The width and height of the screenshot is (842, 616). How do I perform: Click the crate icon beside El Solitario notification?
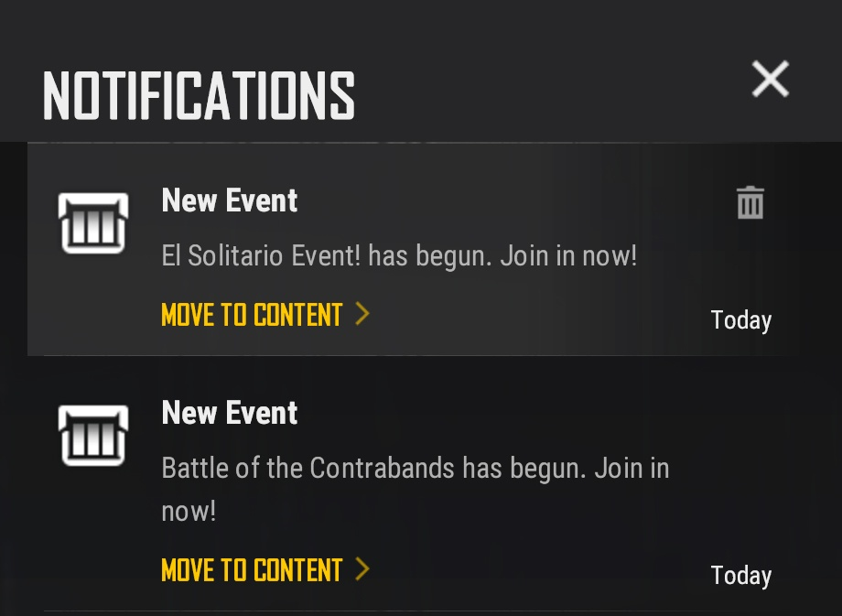tap(93, 222)
